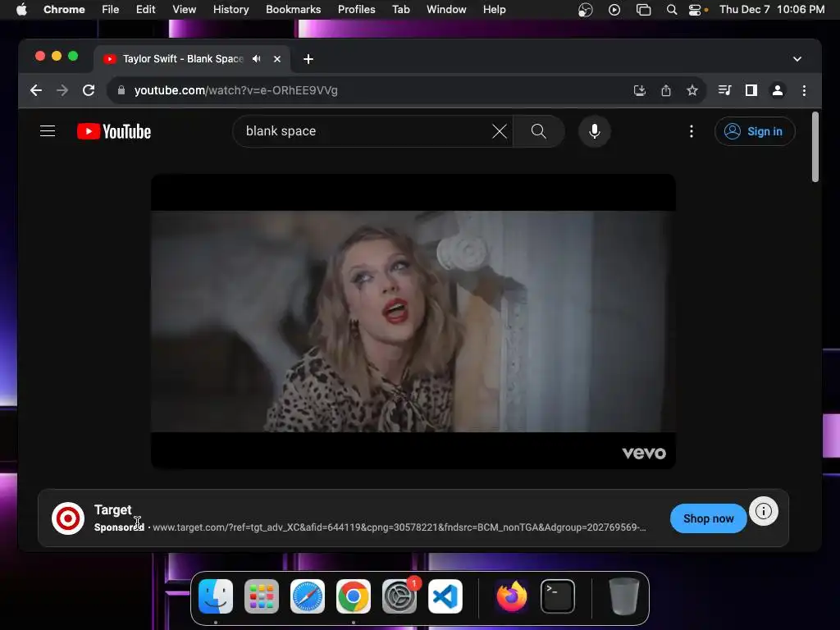
Task: Open the YouTube hamburger guide menu
Action: click(48, 131)
